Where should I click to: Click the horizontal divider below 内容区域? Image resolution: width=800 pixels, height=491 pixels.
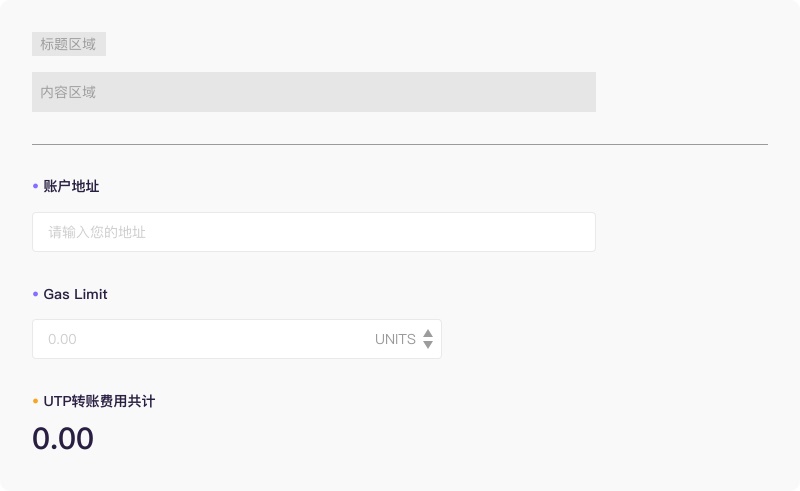coord(400,144)
